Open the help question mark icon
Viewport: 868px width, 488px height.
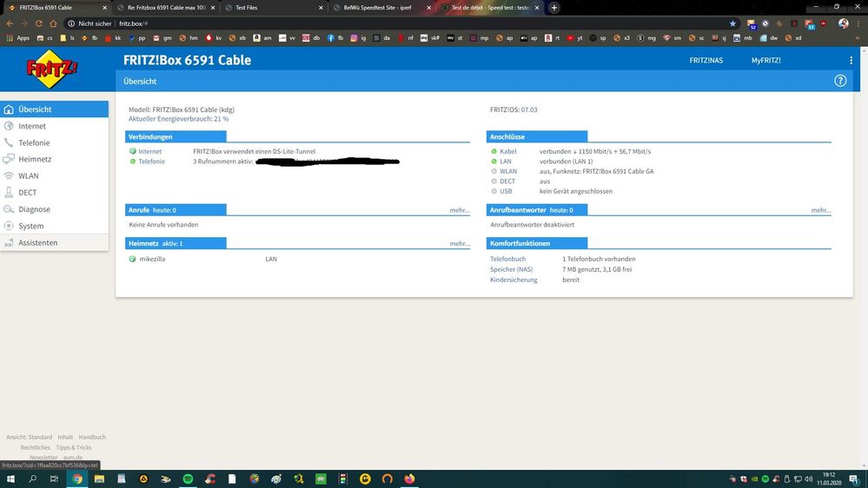click(x=840, y=81)
